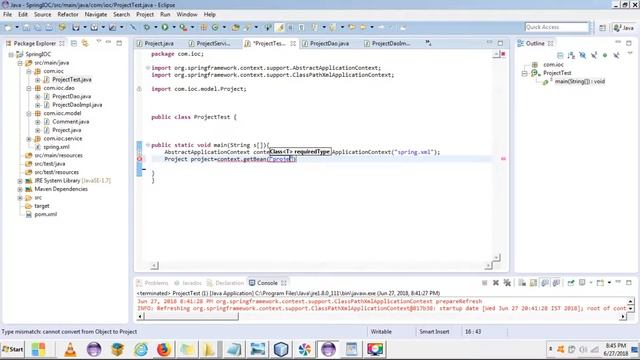Select Comment.java in Package Explorer
This screenshot has width=640, height=360.
[71, 122]
